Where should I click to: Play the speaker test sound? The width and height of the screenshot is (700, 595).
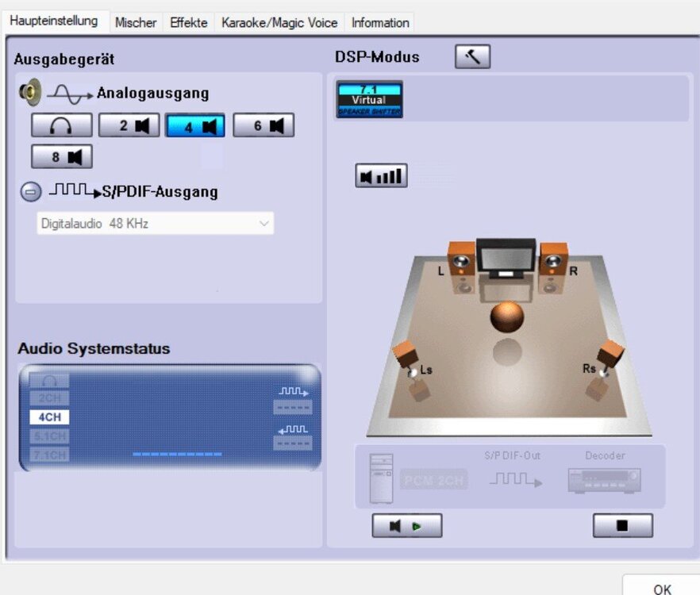(x=407, y=526)
